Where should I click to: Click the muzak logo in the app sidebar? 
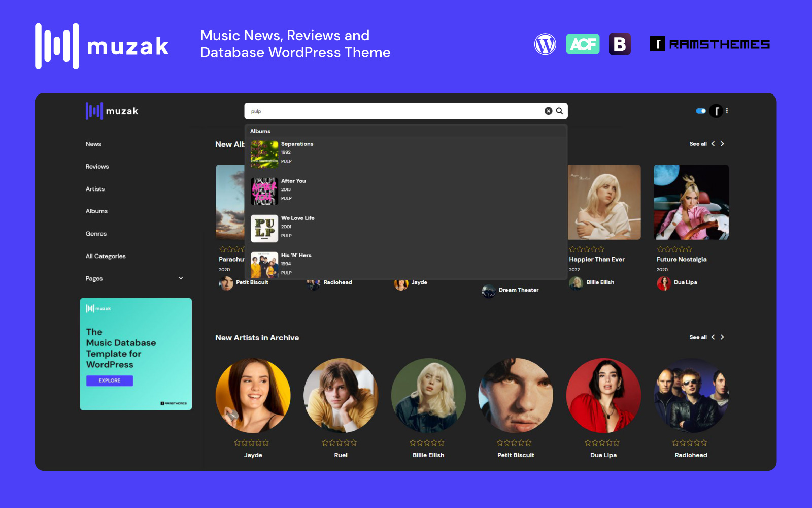point(112,111)
